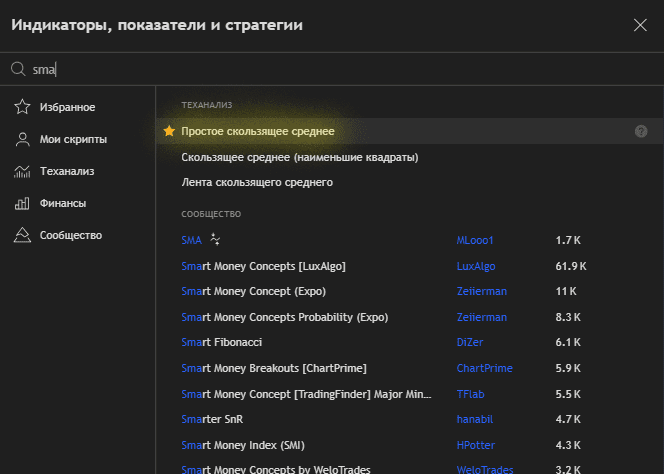664x474 pixels.
Task: Switch to the Теханализ category
Action: [67, 171]
